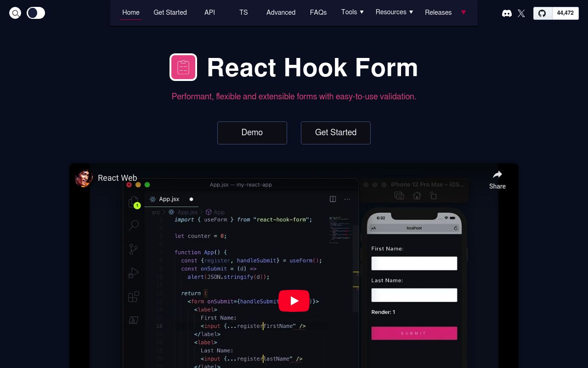The width and height of the screenshot is (588, 368).
Task: Select the Home navigation item
Action: (x=130, y=12)
